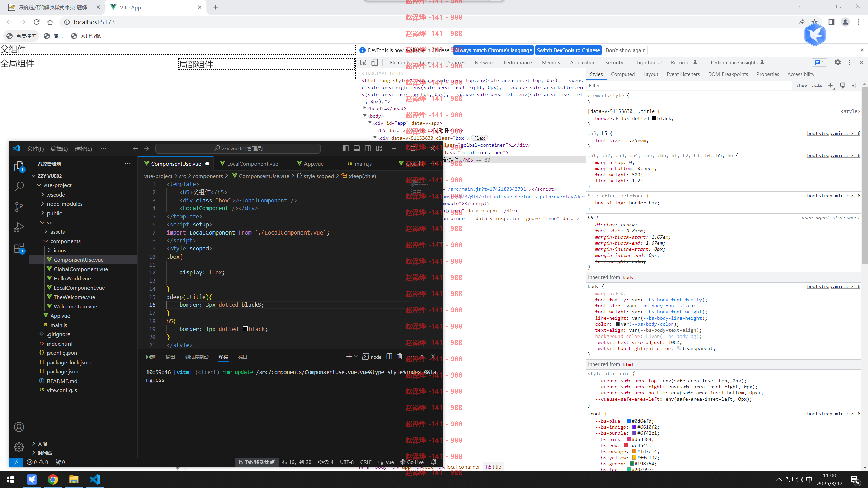Click Switch DevTools to Chinese button
This screenshot has height=488, width=868.
(x=569, y=50)
